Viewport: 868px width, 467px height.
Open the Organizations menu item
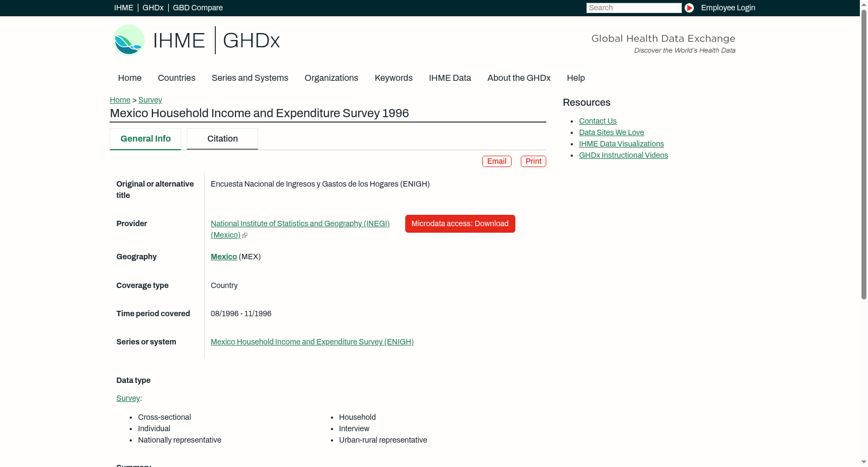point(331,78)
